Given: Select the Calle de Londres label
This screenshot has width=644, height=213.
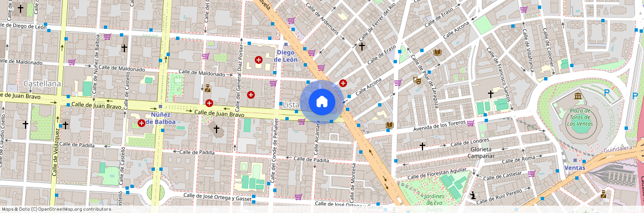Looking at the screenshot, I should click(x=470, y=143).
